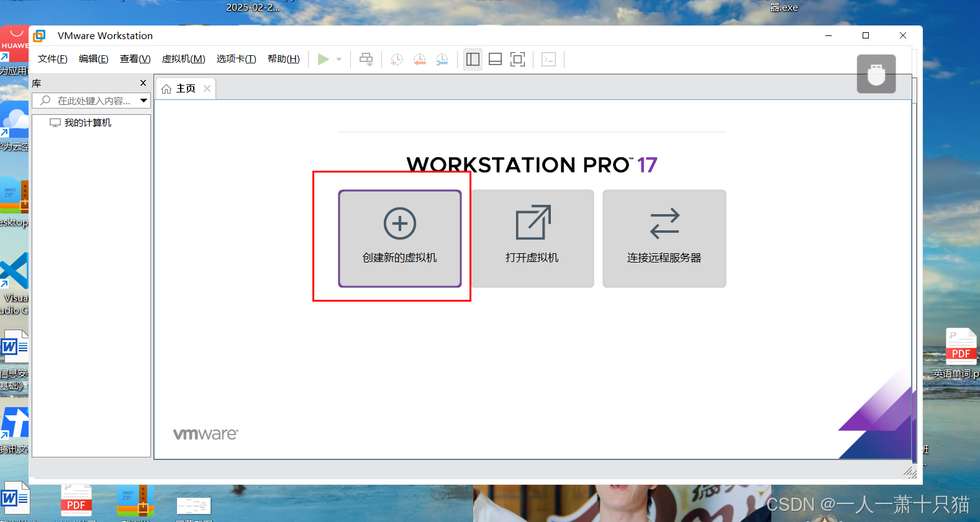Maximize the VMware Workstation window

tap(866, 35)
